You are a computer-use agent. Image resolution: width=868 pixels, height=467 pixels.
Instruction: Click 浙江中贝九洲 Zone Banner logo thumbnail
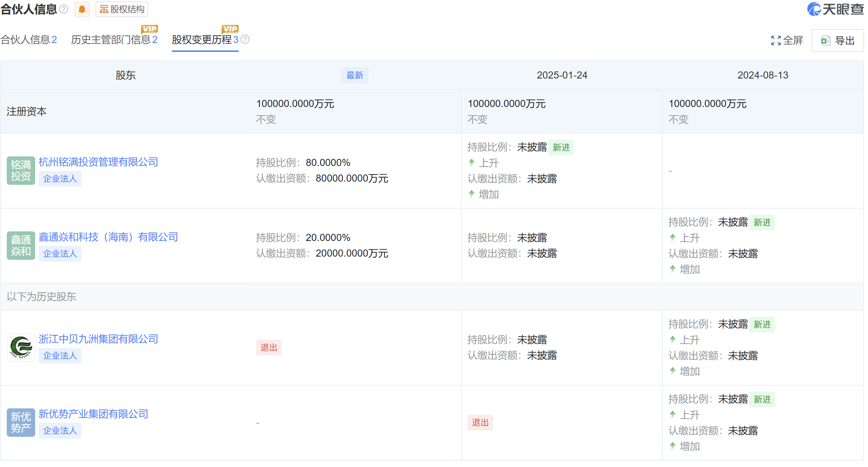(x=21, y=347)
